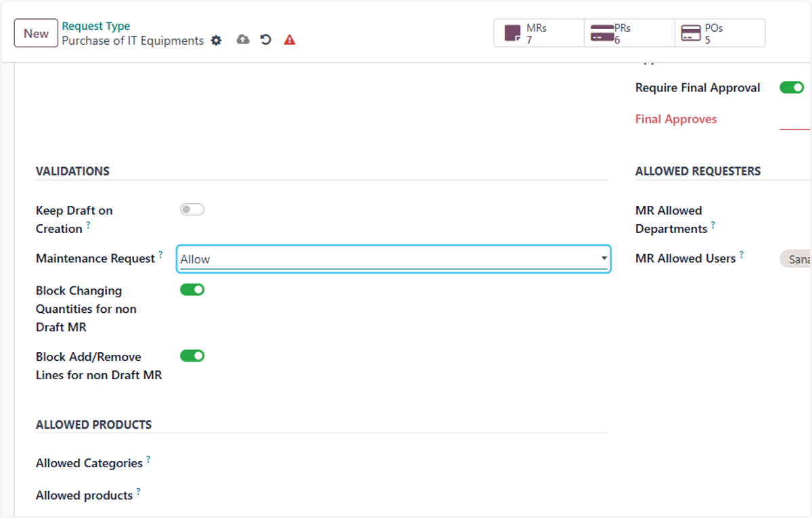
Task: Open the settings gear action menu
Action: (216, 41)
